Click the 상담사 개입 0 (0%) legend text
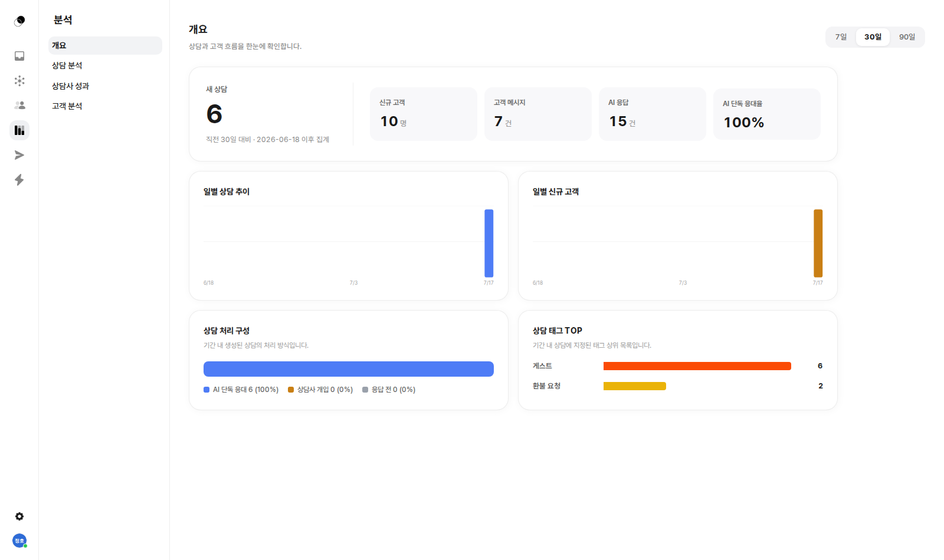Viewport: 944px width, 560px height. (325, 390)
